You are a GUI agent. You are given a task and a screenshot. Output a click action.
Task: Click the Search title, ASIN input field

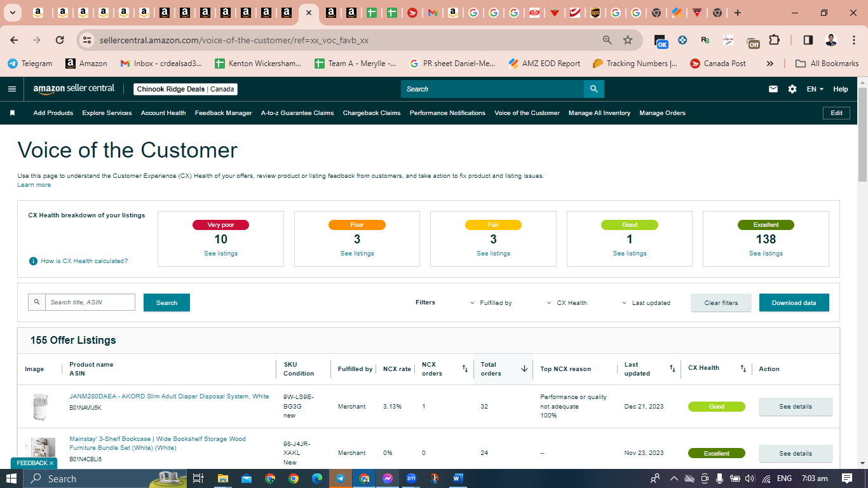(x=90, y=302)
